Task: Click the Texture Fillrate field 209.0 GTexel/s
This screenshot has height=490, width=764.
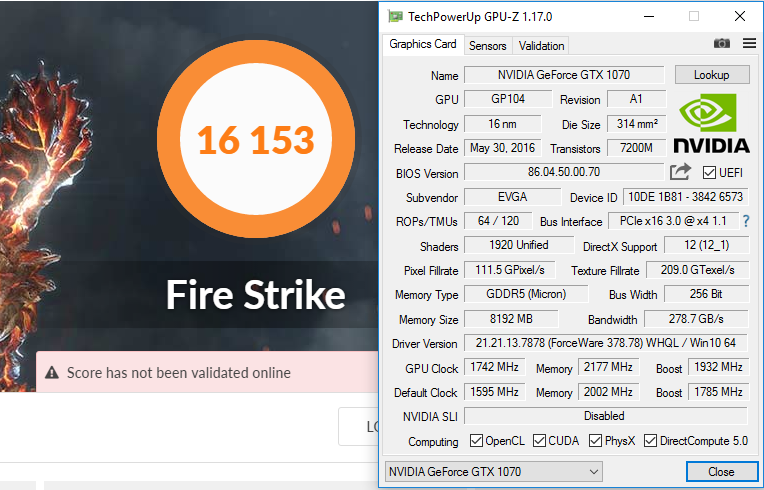Action: point(698,270)
